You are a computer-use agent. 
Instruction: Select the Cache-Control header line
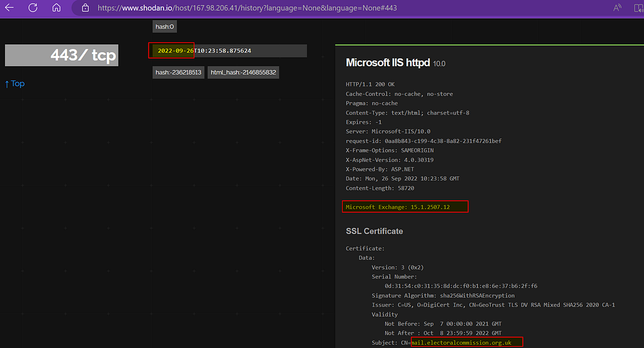[x=399, y=94]
